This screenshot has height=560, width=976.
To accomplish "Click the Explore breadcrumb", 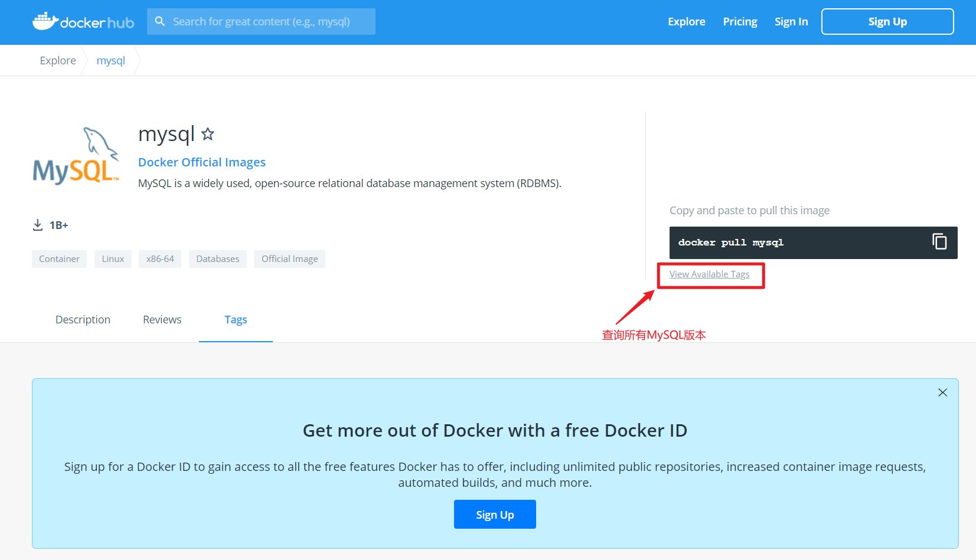I will (x=58, y=60).
